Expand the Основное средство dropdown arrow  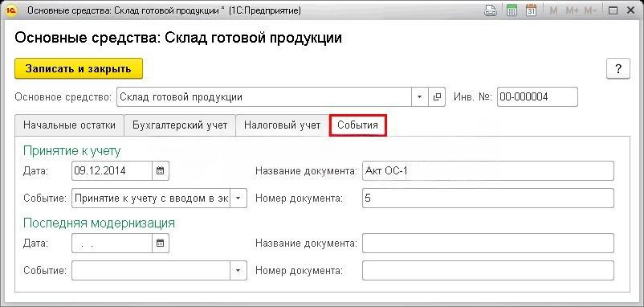420,97
